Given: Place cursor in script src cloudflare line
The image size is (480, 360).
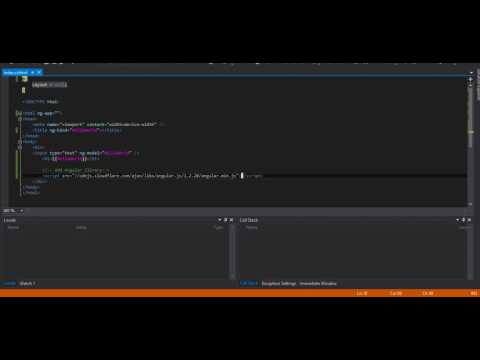Looking at the screenshot, I should tap(152, 176).
